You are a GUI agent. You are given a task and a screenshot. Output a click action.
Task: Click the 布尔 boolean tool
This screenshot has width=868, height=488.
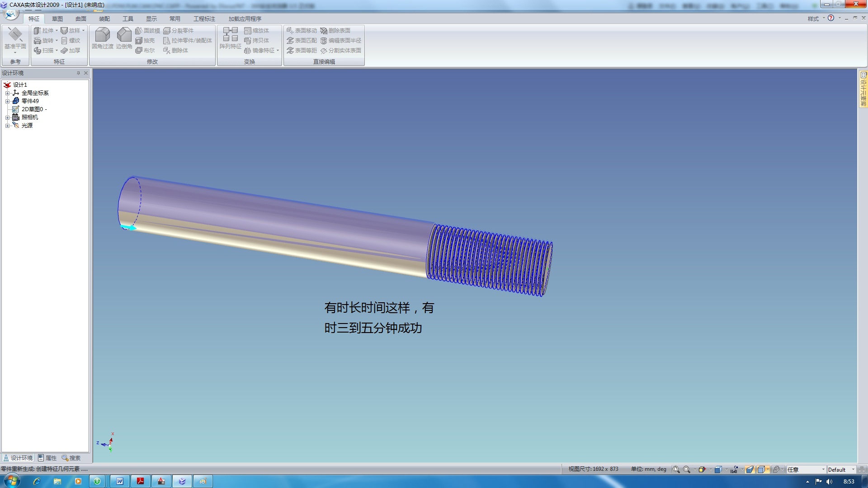(145, 50)
